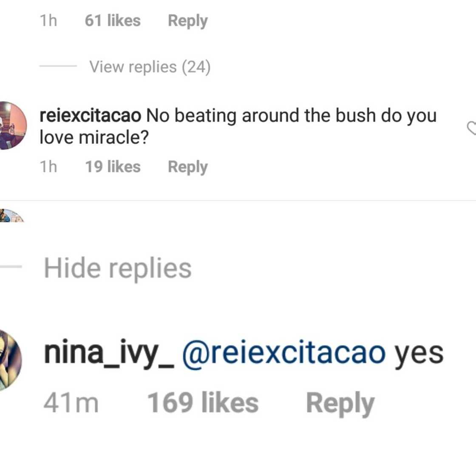Reply to the comment with 61 likes
Image resolution: width=476 pixels, height=476 pixels.
[187, 20]
